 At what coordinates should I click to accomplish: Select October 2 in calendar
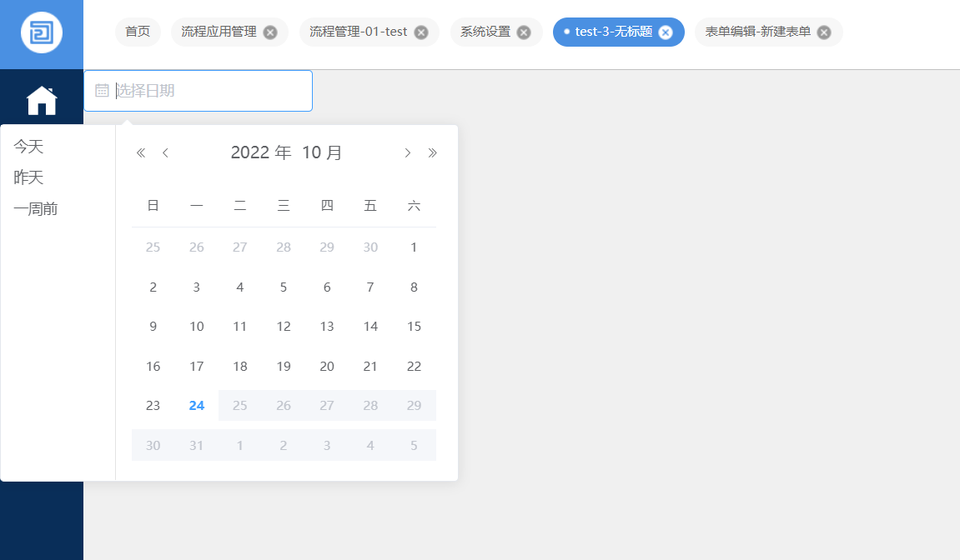tap(153, 287)
